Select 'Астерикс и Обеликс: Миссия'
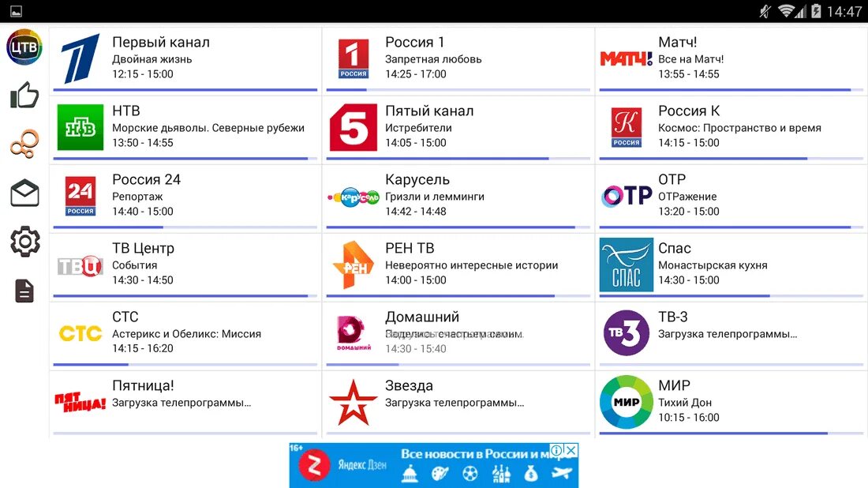The width and height of the screenshot is (868, 488). tap(186, 334)
